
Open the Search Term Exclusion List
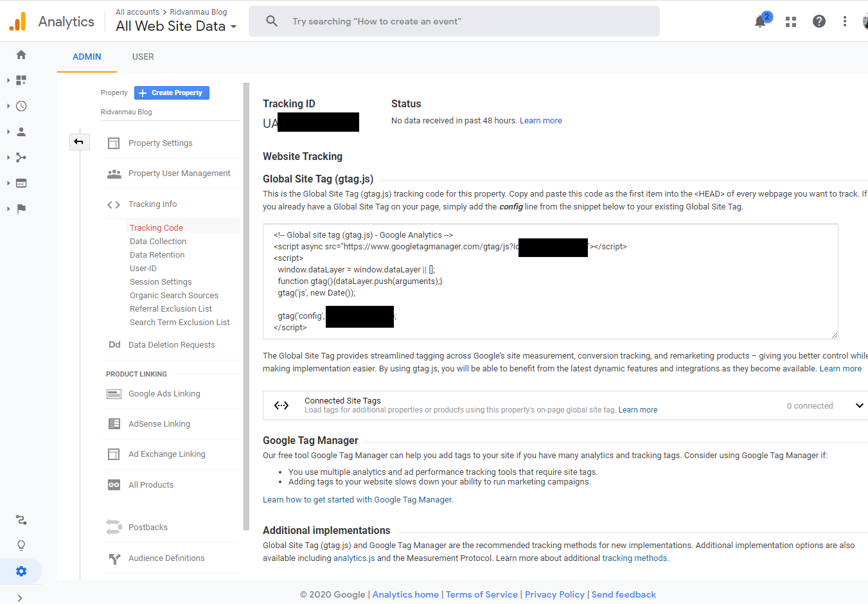point(180,323)
